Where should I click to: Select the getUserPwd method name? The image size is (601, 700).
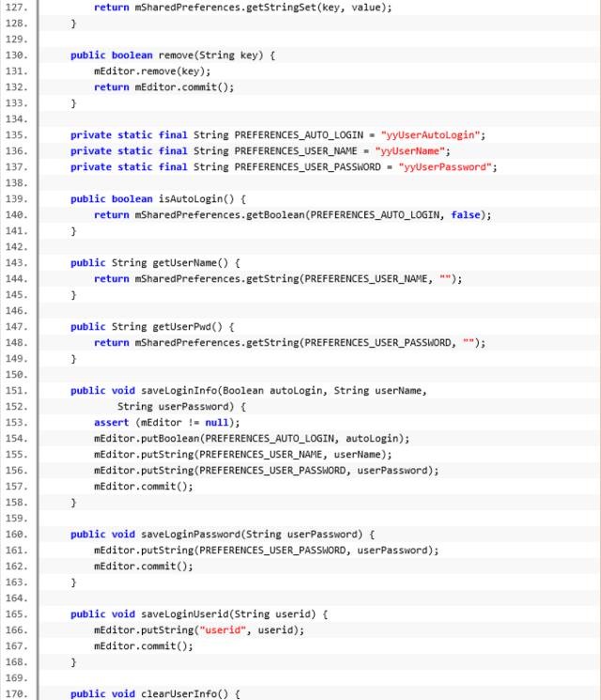coord(182,326)
